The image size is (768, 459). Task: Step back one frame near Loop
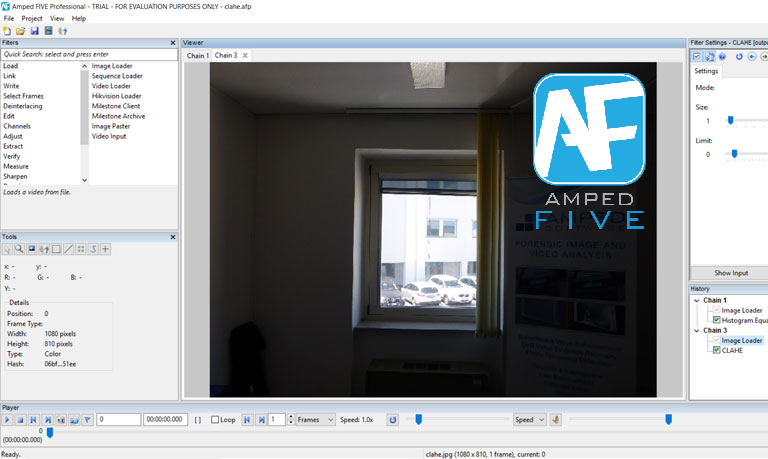pyautogui.click(x=247, y=420)
